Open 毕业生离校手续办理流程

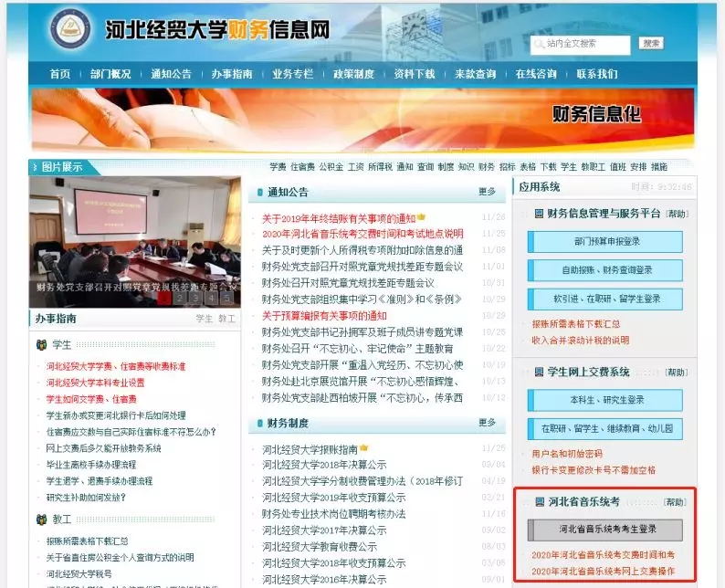tap(91, 465)
